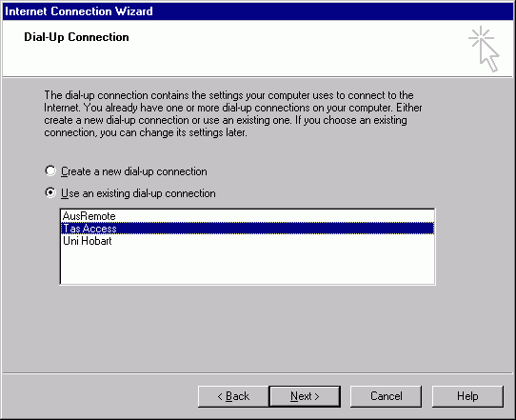This screenshot has width=516, height=420.
Task: Pick Uni Hobart in the connection list
Action: (x=248, y=241)
